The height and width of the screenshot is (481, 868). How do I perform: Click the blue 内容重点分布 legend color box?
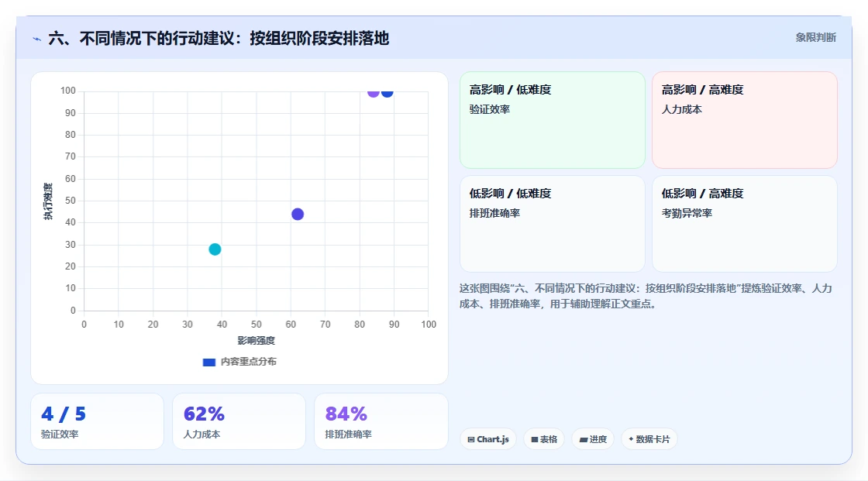[x=208, y=362]
